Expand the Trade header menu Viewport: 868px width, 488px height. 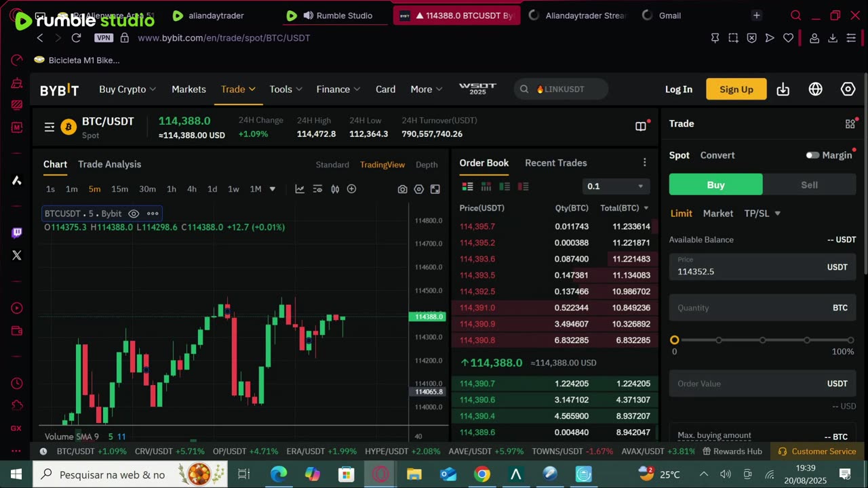[238, 89]
